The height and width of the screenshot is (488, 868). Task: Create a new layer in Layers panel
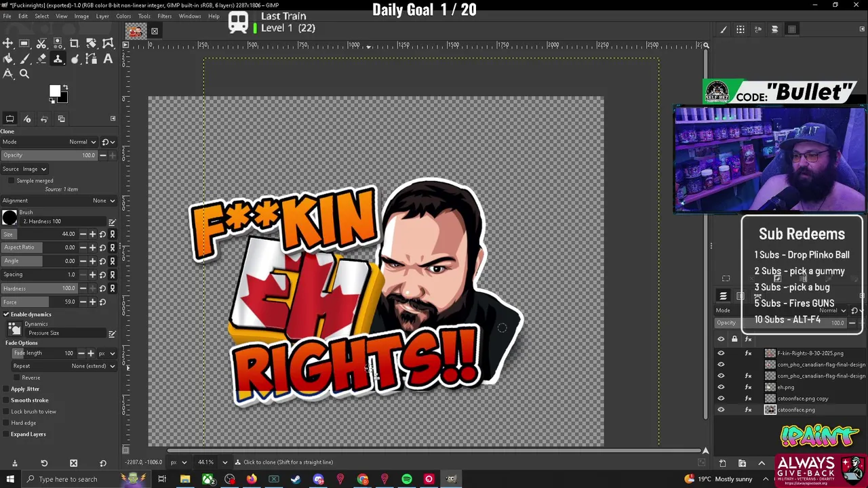(722, 463)
